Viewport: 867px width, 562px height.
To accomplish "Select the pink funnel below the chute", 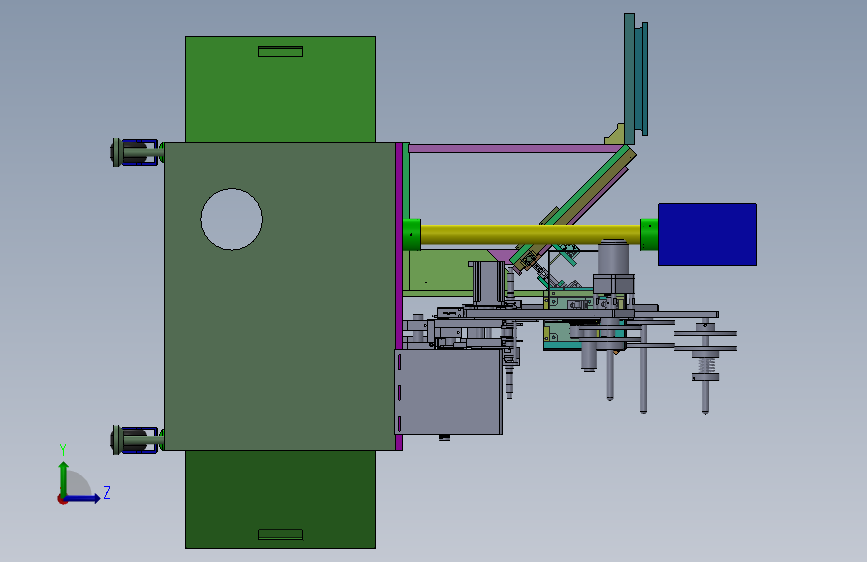I will 502,256.
